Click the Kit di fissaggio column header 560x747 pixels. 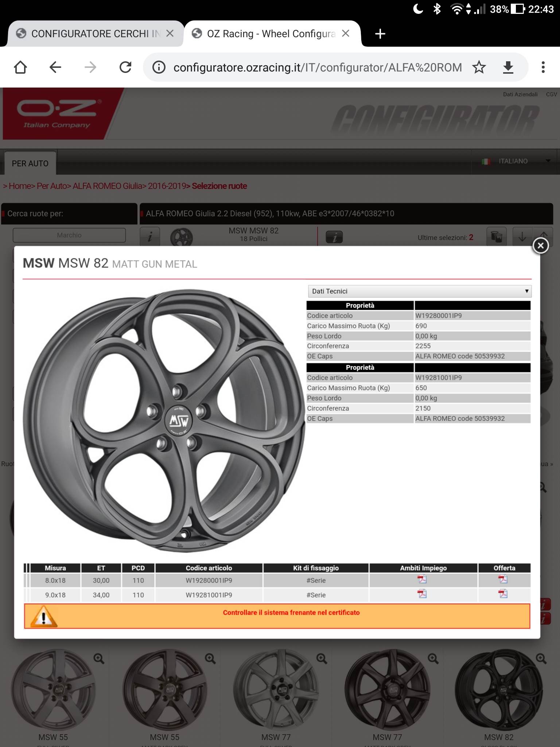point(316,568)
